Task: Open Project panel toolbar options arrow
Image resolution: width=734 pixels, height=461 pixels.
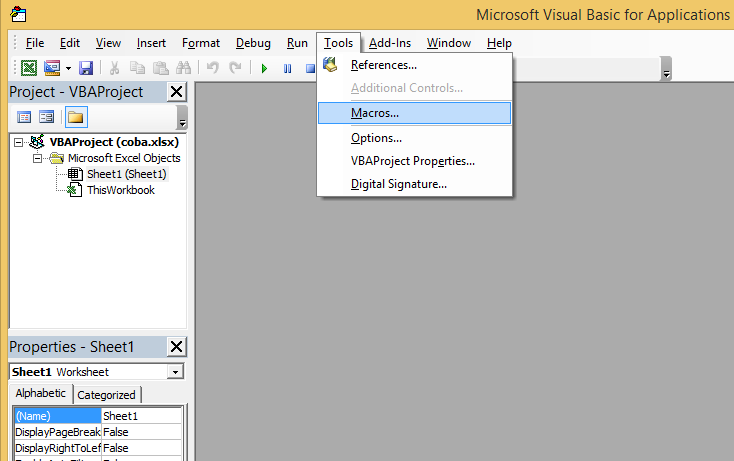Action: [x=183, y=117]
